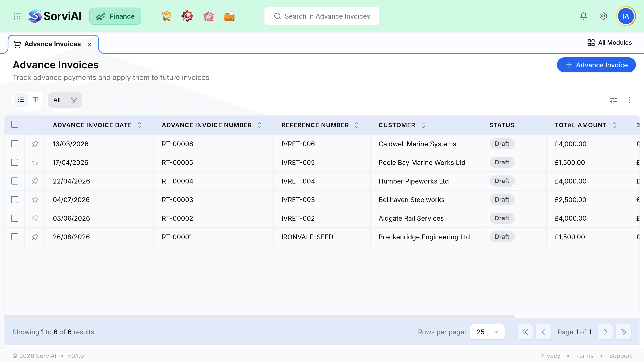Pin the RT-00004 row
Viewport: 644px width, 362px height.
pyautogui.click(x=35, y=181)
